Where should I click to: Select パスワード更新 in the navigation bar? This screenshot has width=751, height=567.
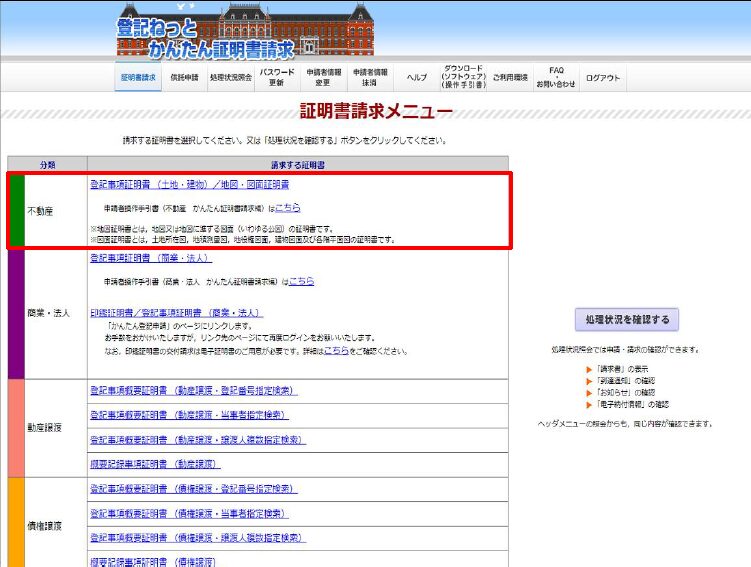[x=277, y=78]
